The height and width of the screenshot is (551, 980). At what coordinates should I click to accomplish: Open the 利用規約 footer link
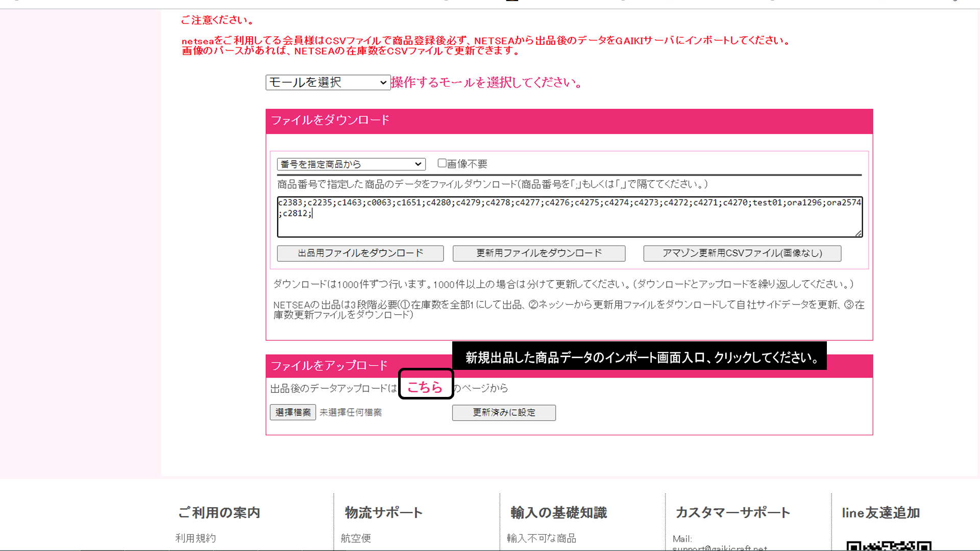[x=195, y=538]
